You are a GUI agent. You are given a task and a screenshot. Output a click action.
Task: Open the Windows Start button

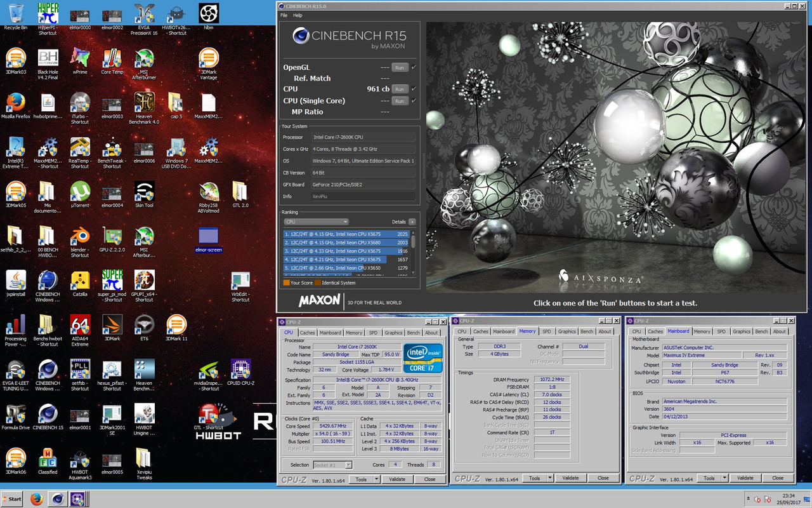coord(11,499)
